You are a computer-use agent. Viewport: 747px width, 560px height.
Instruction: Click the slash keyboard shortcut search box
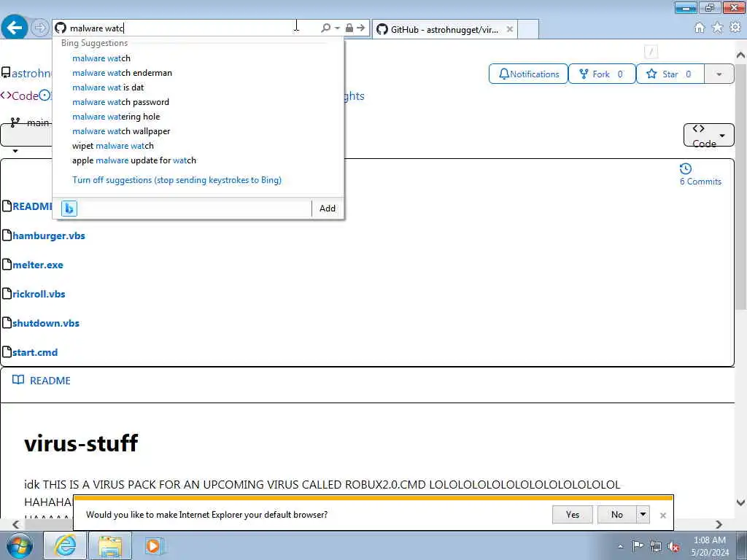[651, 52]
